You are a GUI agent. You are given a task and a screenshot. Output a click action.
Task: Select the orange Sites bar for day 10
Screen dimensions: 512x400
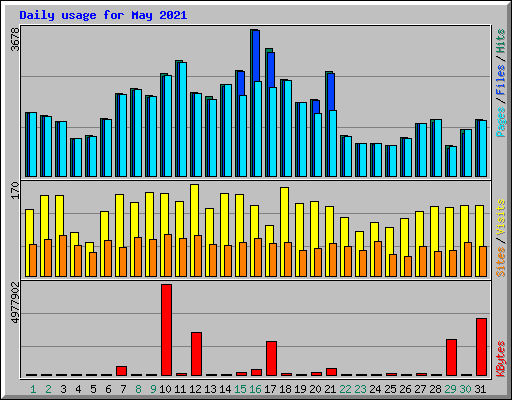tap(168, 255)
